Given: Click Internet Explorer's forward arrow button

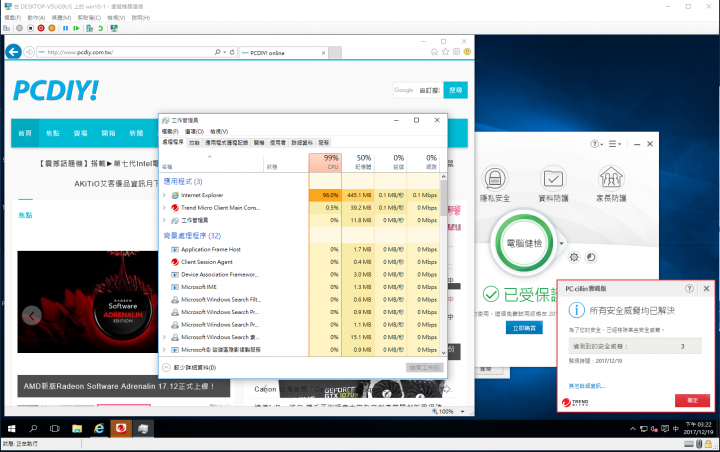Looking at the screenshot, I should point(29,52).
